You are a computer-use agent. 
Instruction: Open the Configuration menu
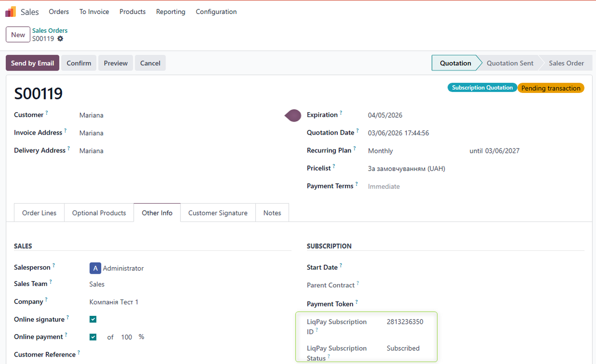pyautogui.click(x=216, y=11)
